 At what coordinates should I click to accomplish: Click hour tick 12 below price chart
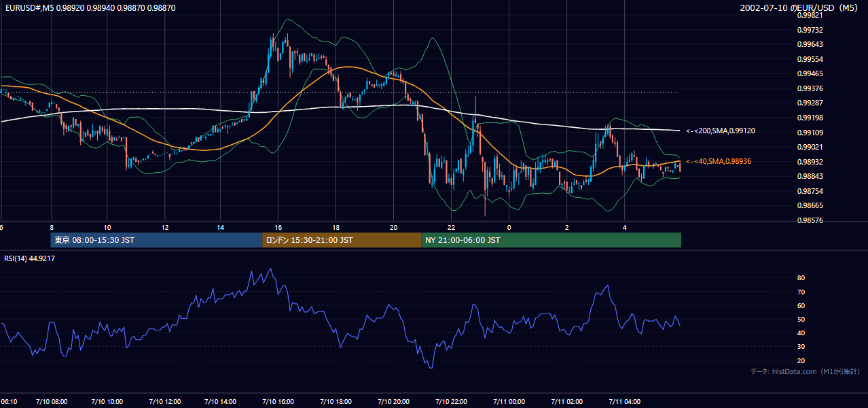point(165,226)
